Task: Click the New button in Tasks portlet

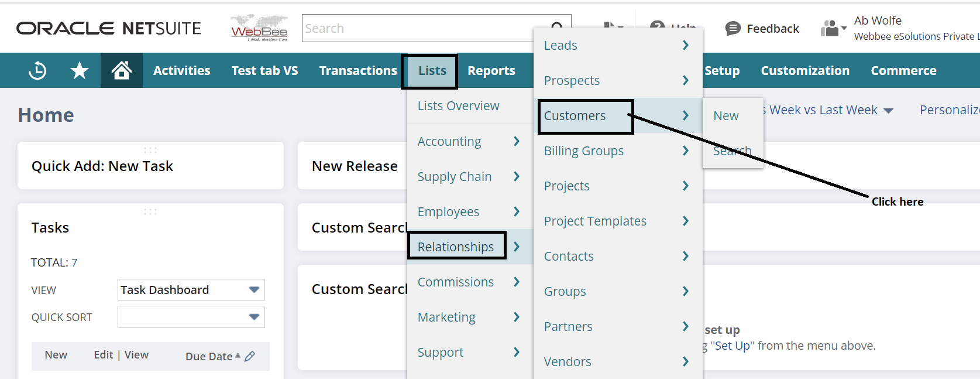Action: [x=56, y=355]
